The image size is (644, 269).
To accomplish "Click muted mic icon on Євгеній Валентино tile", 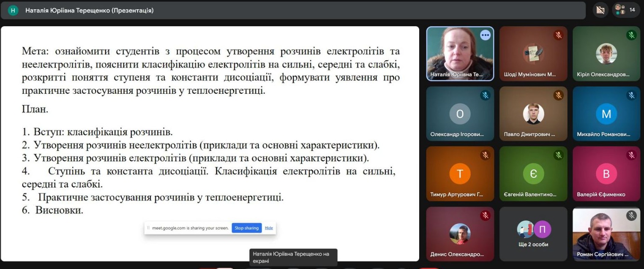I will pos(559,155).
